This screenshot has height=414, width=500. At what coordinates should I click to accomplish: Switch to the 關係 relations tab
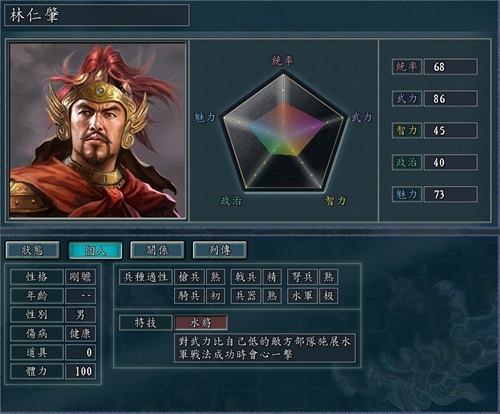tap(157, 250)
